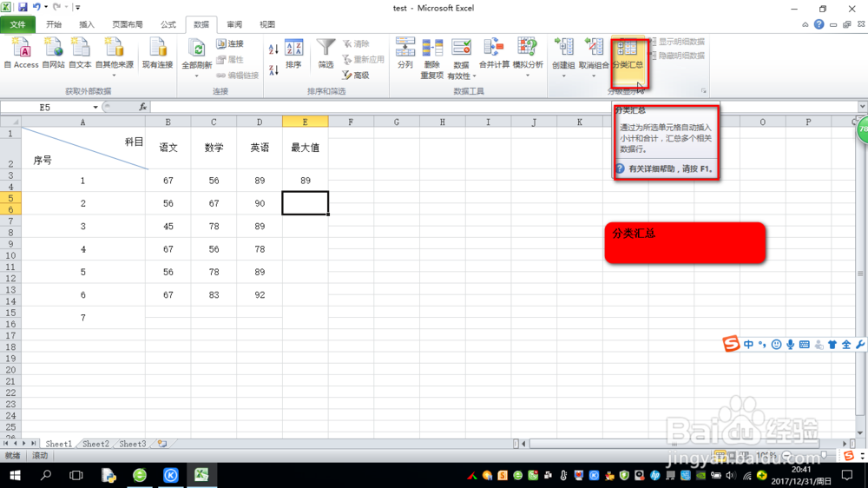Open Ungroup (取消组合) dropdown arrow

coord(594,75)
